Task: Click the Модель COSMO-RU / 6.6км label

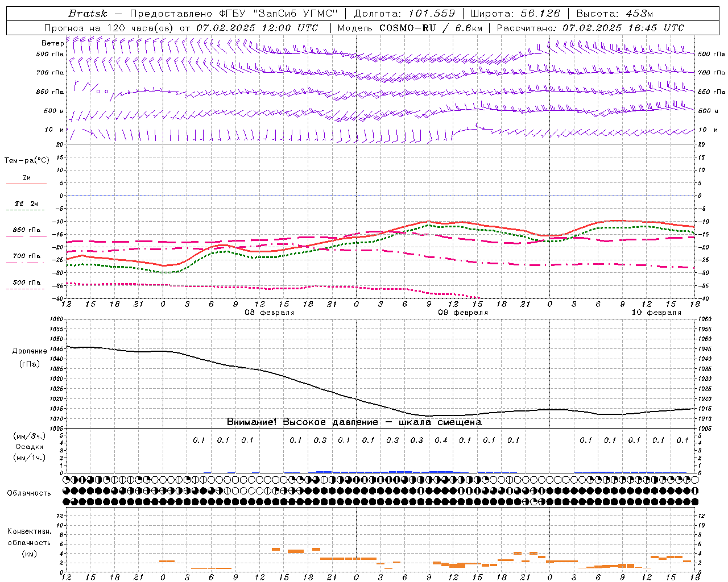Action: pos(410,28)
